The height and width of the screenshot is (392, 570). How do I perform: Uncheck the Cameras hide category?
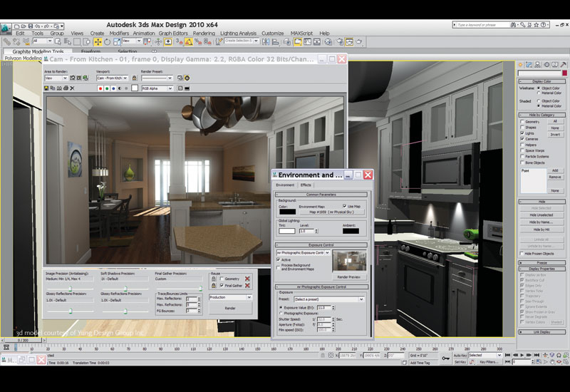pos(522,139)
